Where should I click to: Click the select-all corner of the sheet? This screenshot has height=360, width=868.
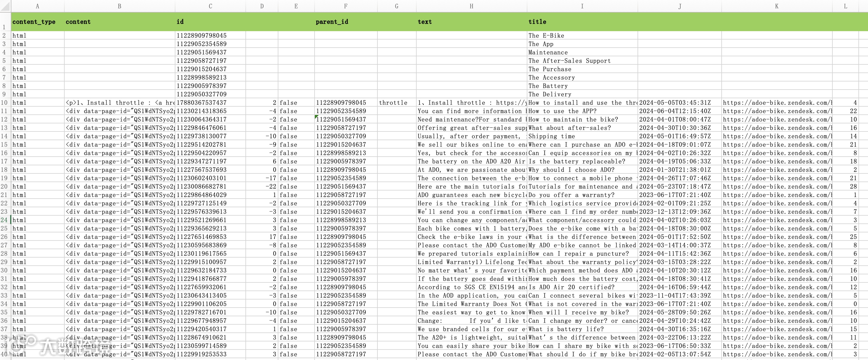(x=5, y=6)
